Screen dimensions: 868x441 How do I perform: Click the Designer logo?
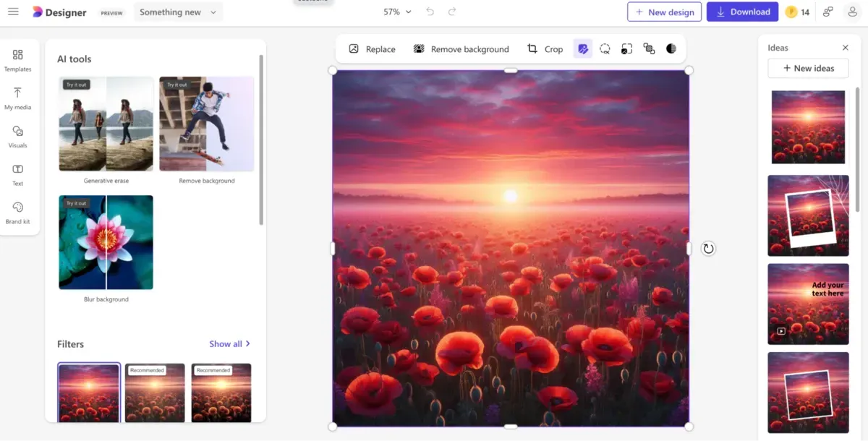tap(59, 12)
